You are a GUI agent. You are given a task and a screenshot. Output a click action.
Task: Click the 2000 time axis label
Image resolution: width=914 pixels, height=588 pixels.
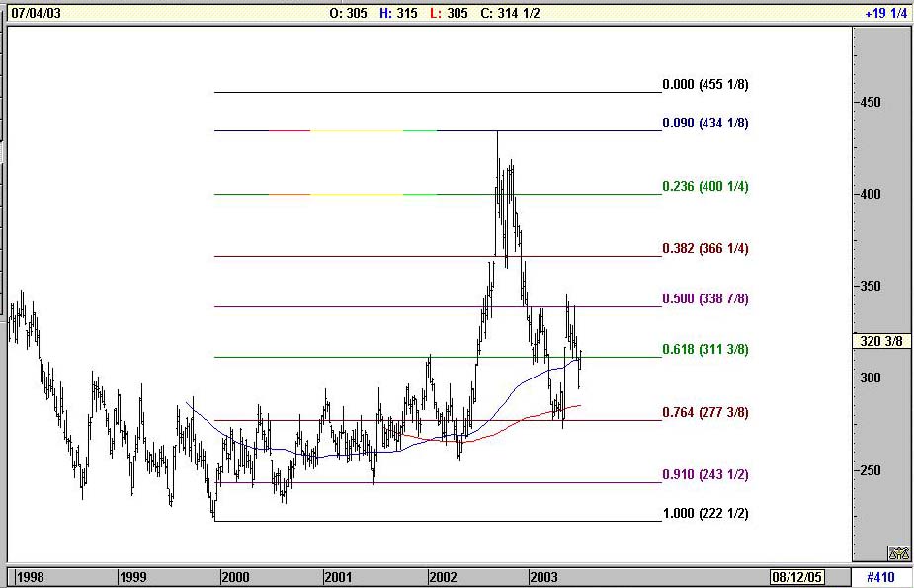pyautogui.click(x=235, y=577)
